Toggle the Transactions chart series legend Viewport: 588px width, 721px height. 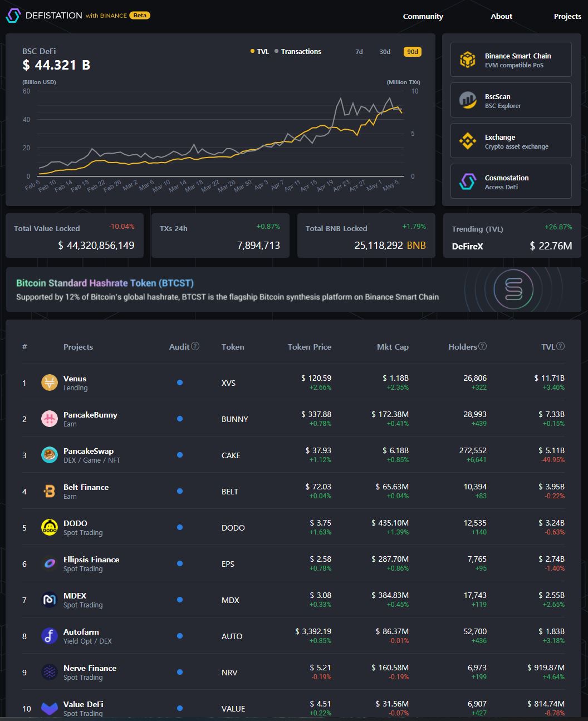298,51
